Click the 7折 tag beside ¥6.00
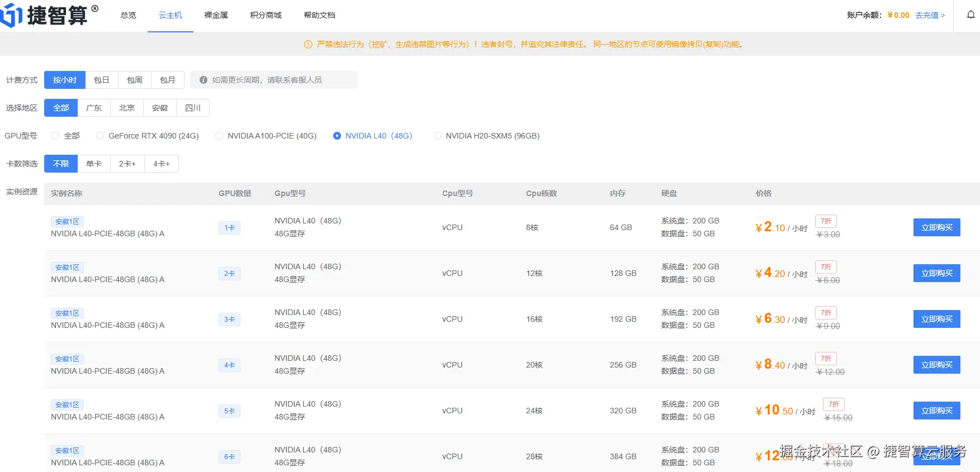Viewport: 980px width, 472px height. click(826, 267)
